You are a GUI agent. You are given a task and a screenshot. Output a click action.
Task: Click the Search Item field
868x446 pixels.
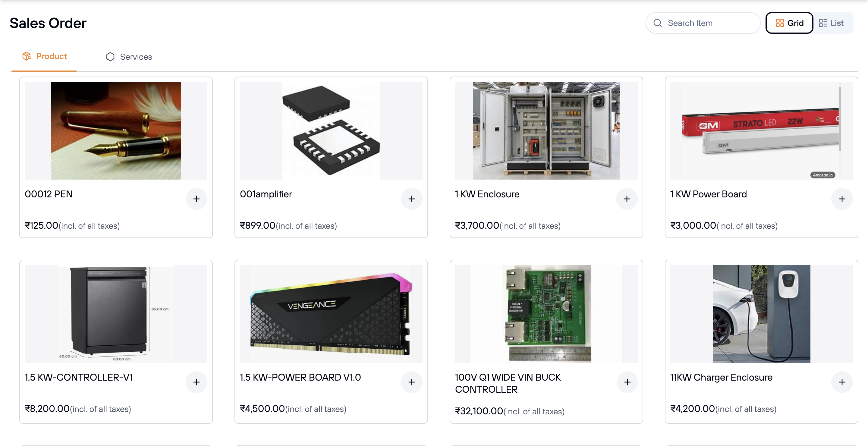click(x=708, y=23)
